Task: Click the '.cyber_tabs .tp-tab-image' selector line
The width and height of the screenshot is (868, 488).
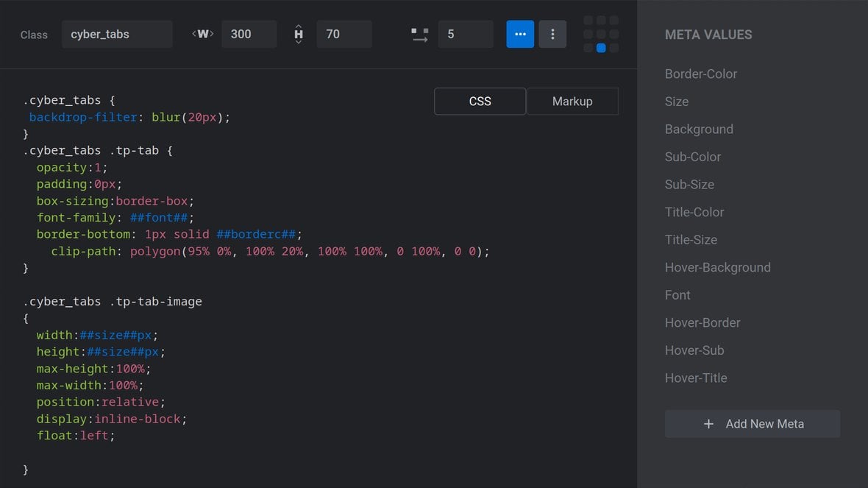Action: pyautogui.click(x=113, y=302)
